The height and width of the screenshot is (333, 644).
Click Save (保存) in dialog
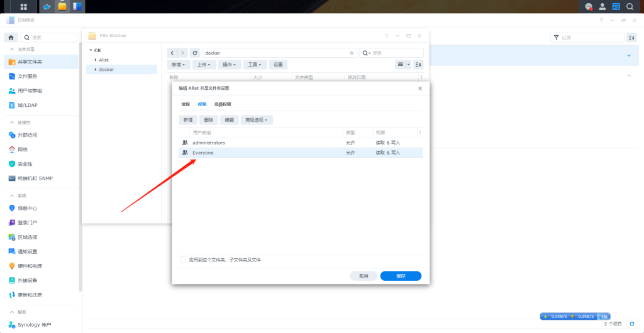tap(401, 276)
